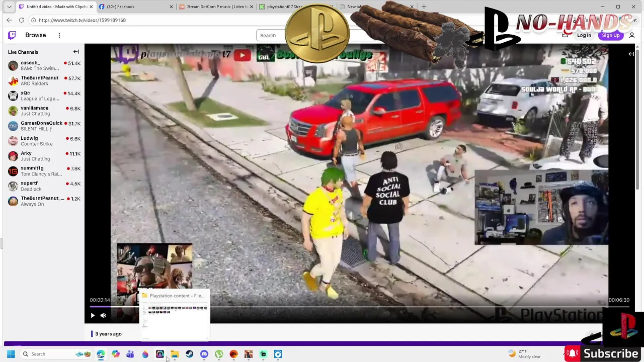Click Ludwig channel avatar
This screenshot has width=644, height=362.
[x=13, y=141]
